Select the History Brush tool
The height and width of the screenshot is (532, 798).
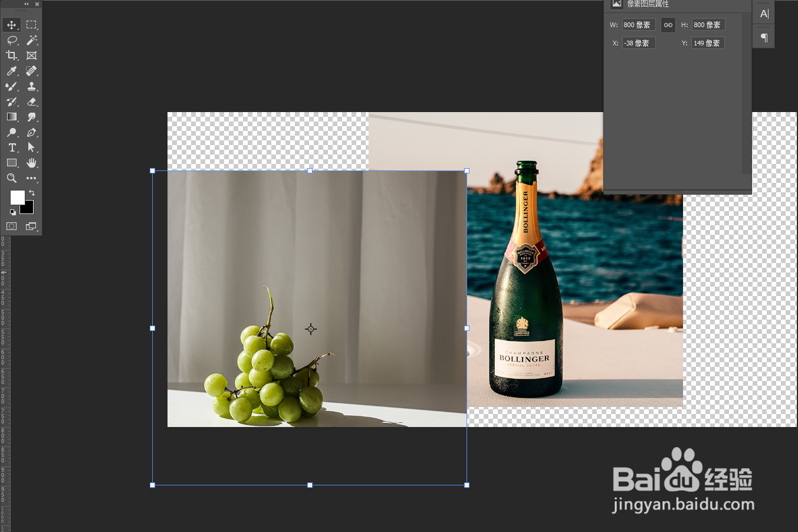point(12,101)
